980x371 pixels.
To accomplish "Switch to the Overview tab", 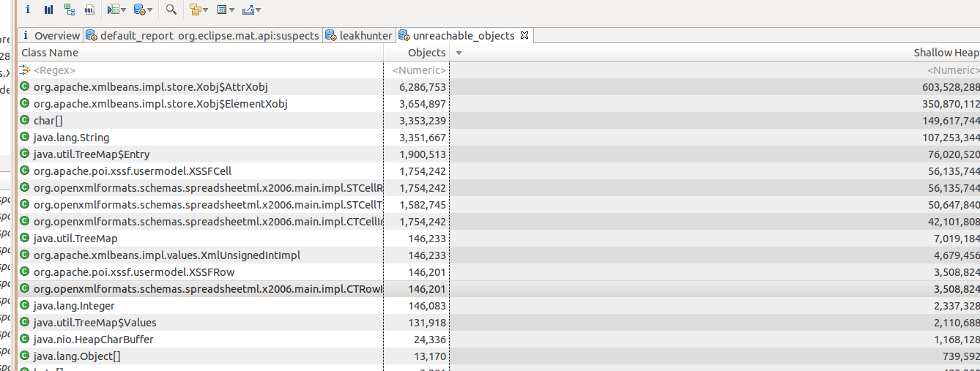I will 50,35.
